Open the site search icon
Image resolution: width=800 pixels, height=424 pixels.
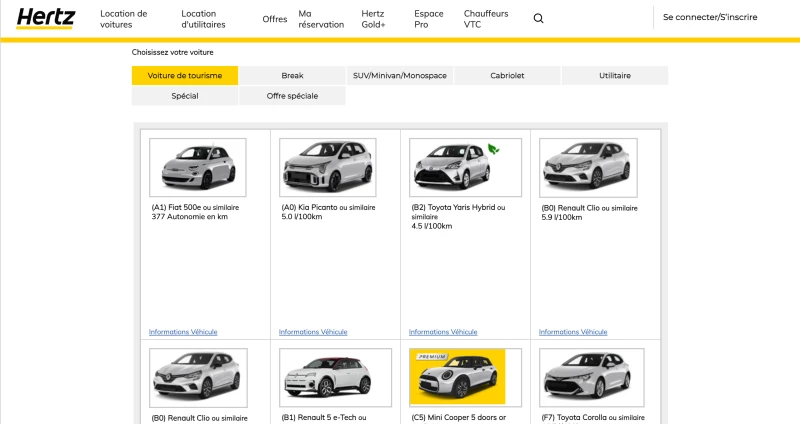(538, 19)
